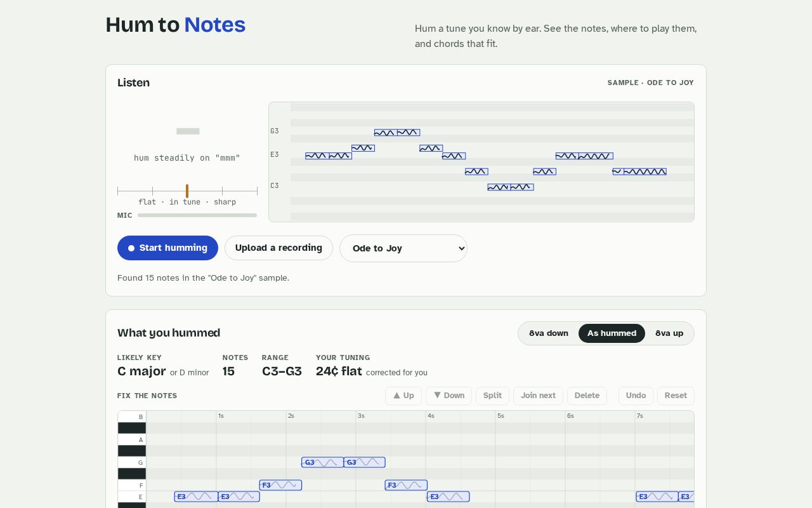812x508 pixels.
Task: Click the G3 label in Listen pitch view
Action: click(275, 131)
